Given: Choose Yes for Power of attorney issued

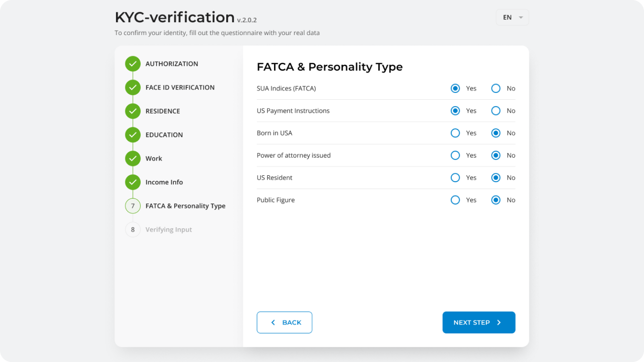Looking at the screenshot, I should point(455,156).
